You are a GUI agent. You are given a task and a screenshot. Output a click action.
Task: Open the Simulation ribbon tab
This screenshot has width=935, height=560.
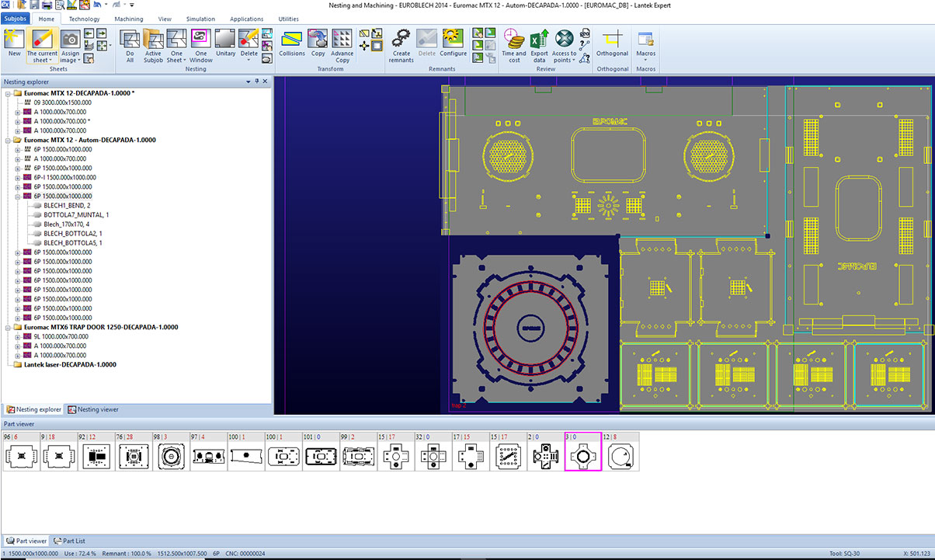point(200,19)
